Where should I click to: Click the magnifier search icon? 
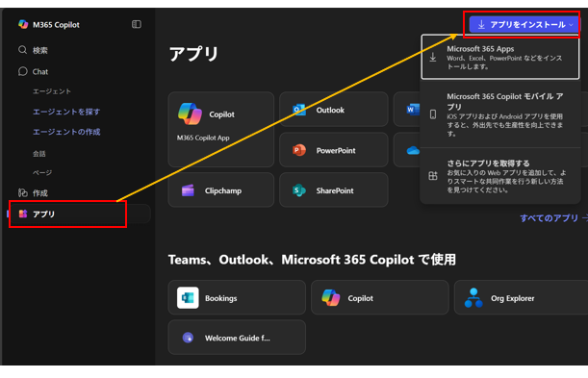22,50
